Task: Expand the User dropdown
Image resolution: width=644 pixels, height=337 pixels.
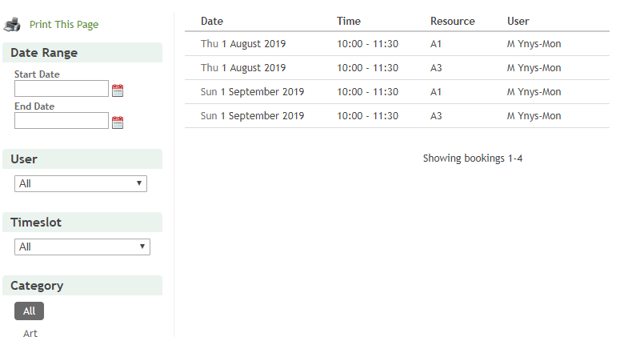Action: tap(81, 183)
